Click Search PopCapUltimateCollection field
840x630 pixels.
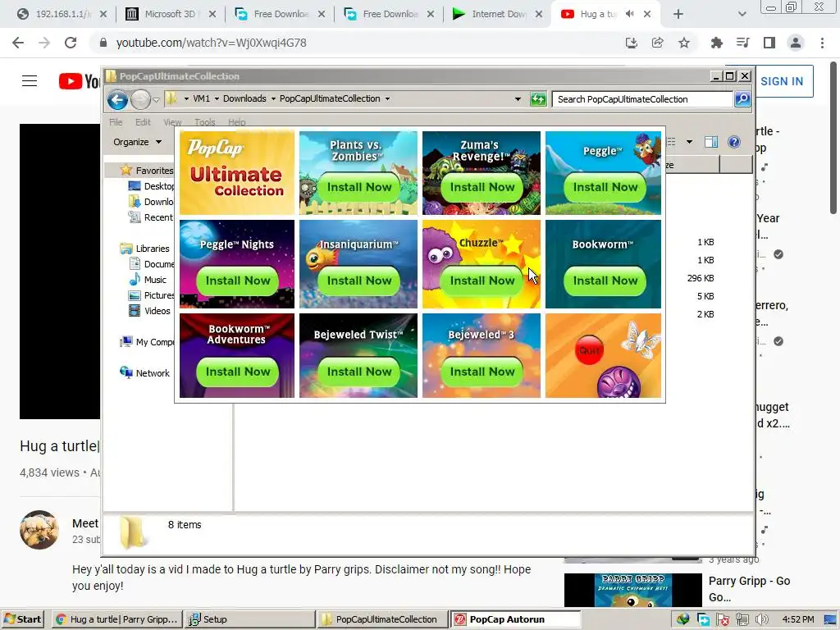click(642, 99)
